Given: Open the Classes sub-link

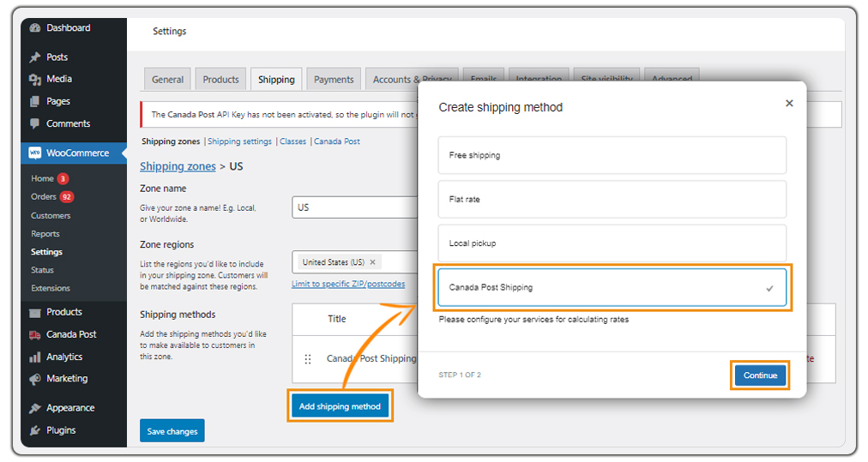Looking at the screenshot, I should tap(292, 141).
